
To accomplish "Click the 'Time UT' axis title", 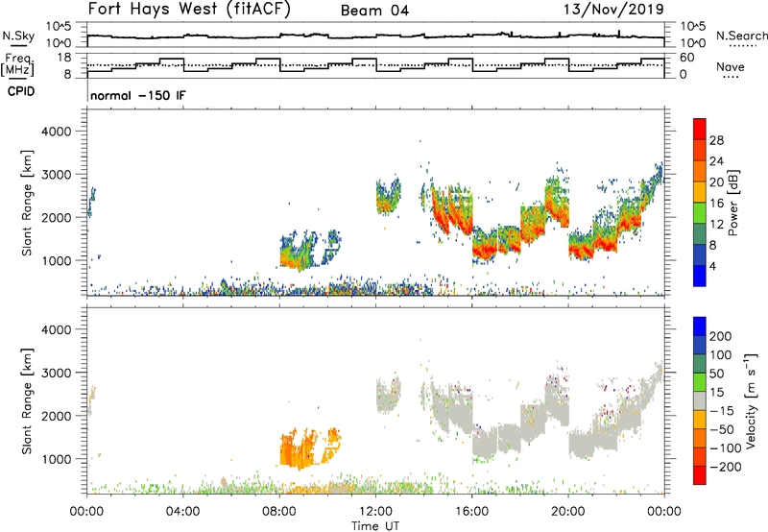I will pos(375,526).
